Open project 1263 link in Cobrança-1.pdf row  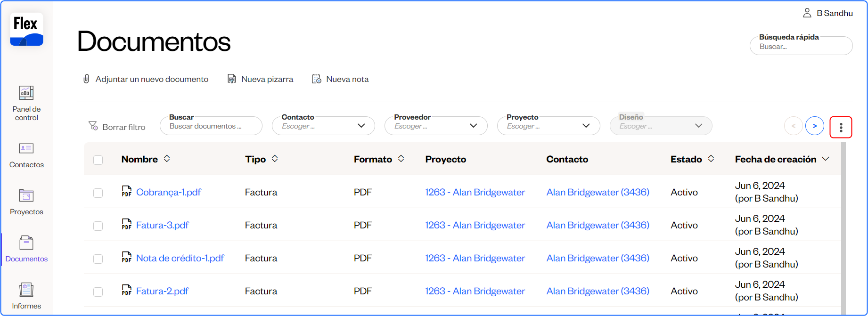tap(475, 192)
